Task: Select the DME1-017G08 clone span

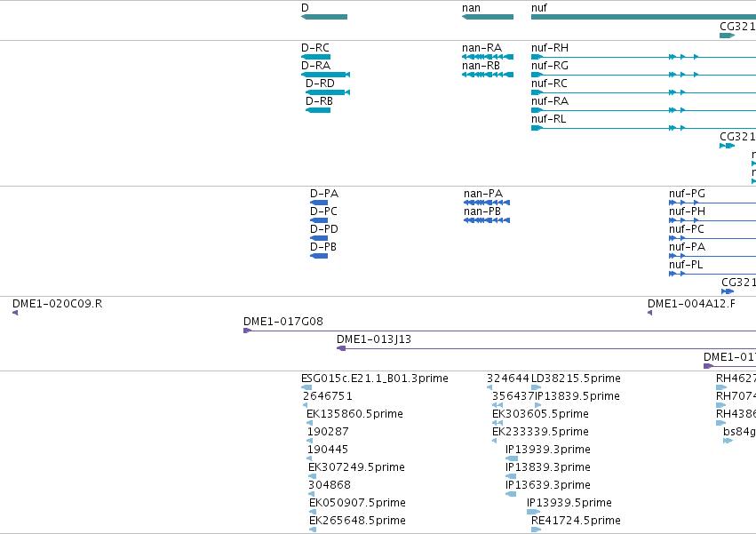Action: pos(499,331)
